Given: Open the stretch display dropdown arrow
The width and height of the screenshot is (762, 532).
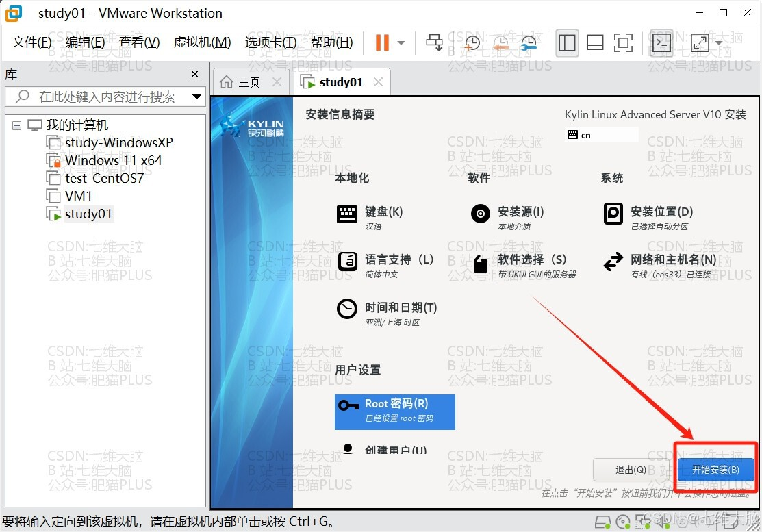Looking at the screenshot, I should click(x=719, y=42).
